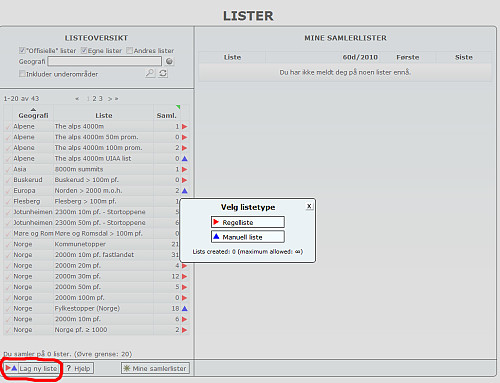Click the red flag icon for 2000m 50m pf.
The width and height of the screenshot is (500, 383).
point(185,287)
